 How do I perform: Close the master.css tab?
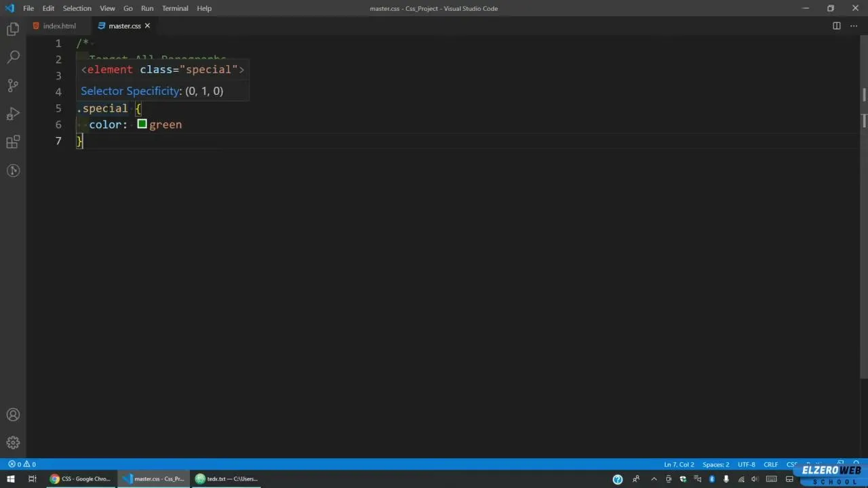tap(147, 26)
